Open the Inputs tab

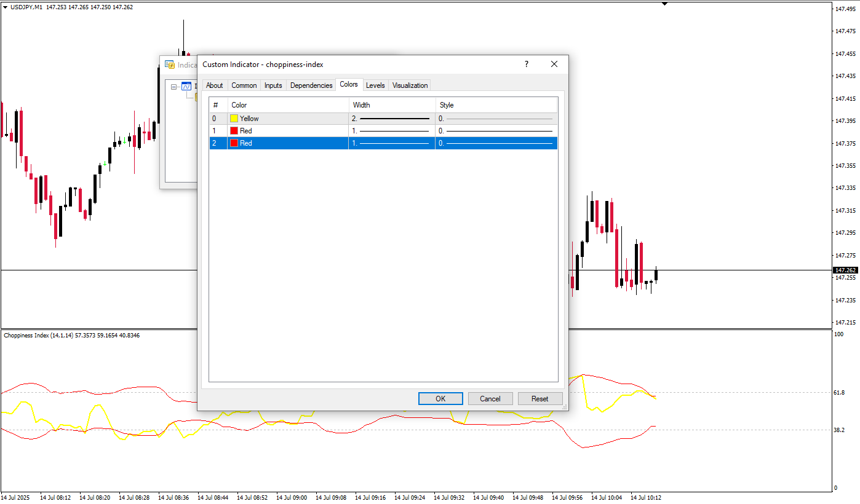click(x=273, y=85)
